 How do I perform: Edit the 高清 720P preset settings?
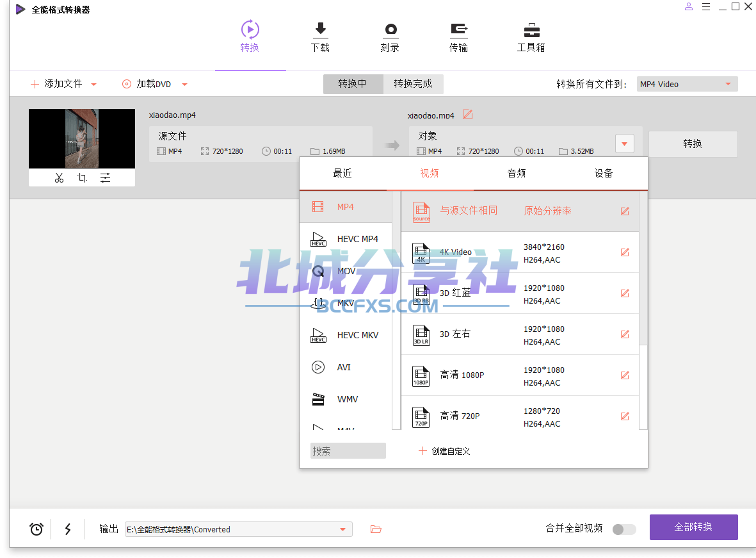pyautogui.click(x=625, y=416)
